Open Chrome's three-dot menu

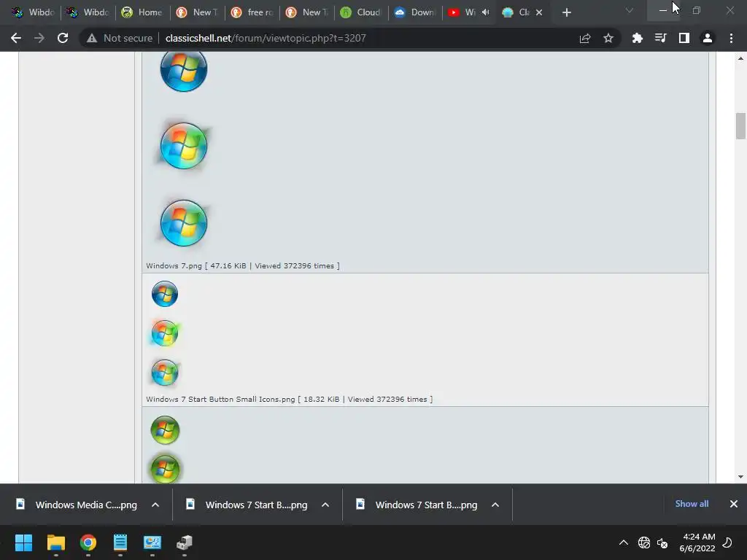point(731,38)
